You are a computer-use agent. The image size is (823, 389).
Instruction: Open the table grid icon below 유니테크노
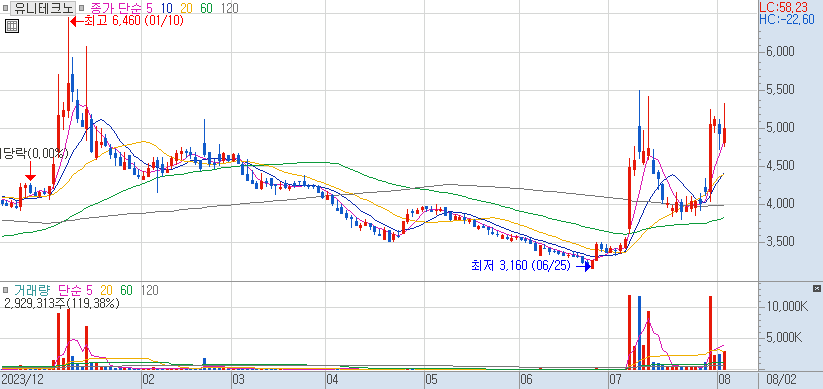[12, 26]
